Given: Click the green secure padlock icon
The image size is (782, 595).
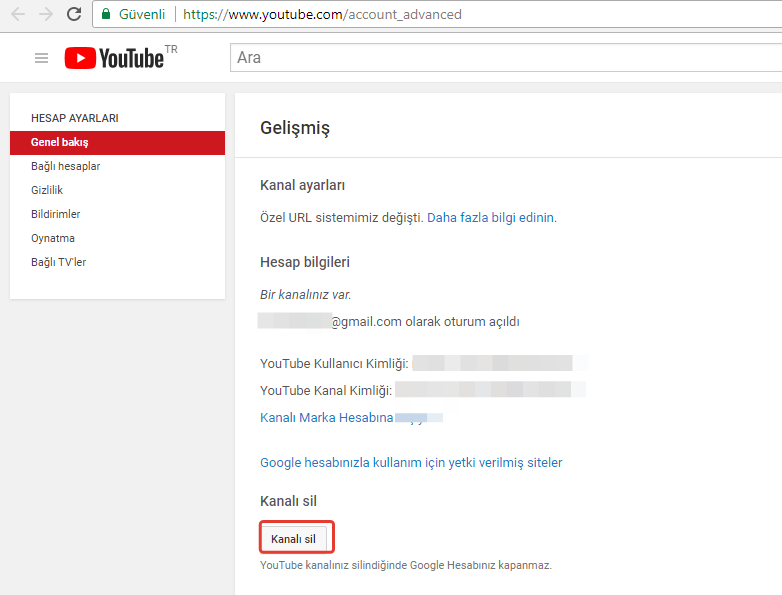Looking at the screenshot, I should 106,15.
